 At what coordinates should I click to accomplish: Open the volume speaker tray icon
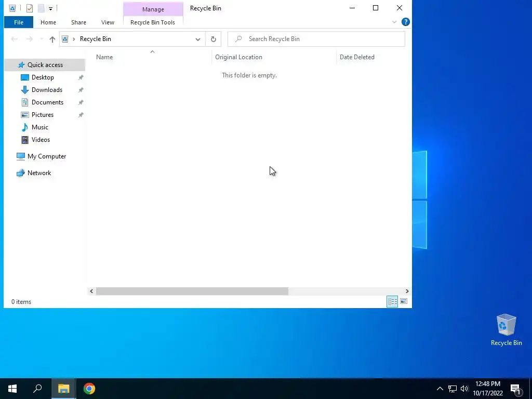[464, 389]
